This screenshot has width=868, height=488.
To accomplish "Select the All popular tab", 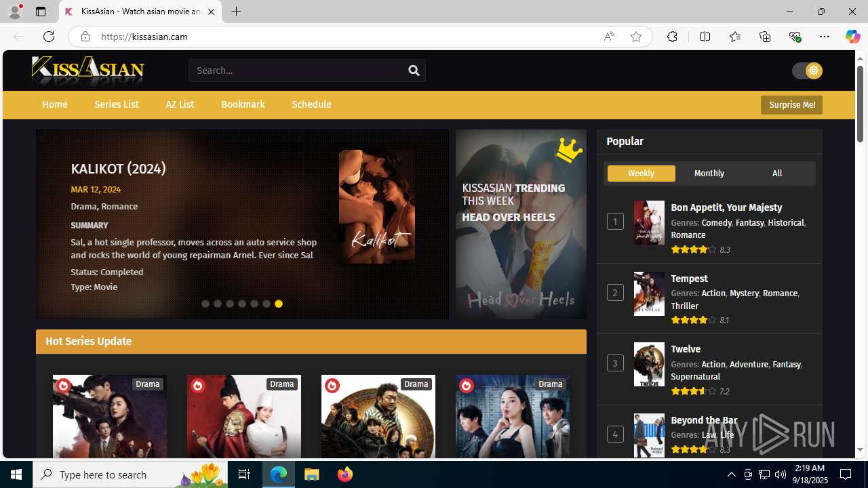I will pyautogui.click(x=777, y=174).
